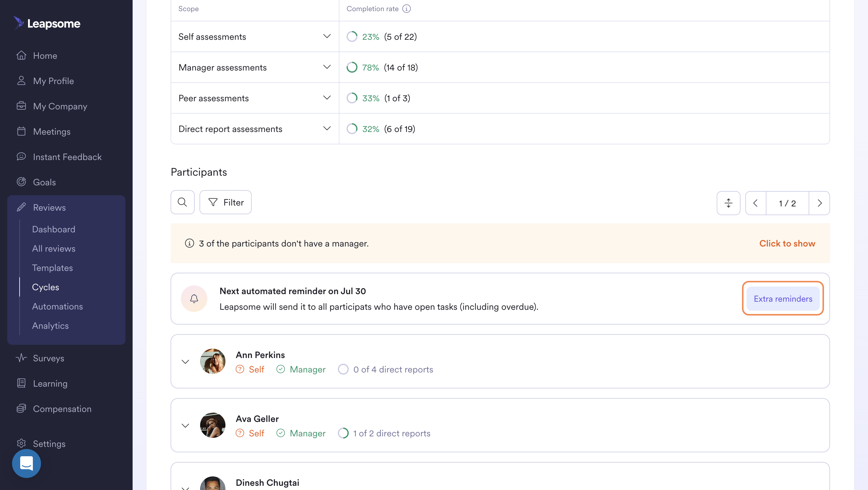The height and width of the screenshot is (490, 868).
Task: Click the Leapsome logo
Action: [x=47, y=23]
